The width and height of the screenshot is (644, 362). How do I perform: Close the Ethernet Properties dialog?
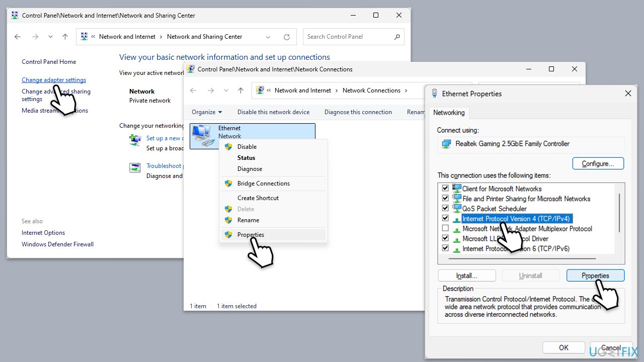pyautogui.click(x=628, y=94)
